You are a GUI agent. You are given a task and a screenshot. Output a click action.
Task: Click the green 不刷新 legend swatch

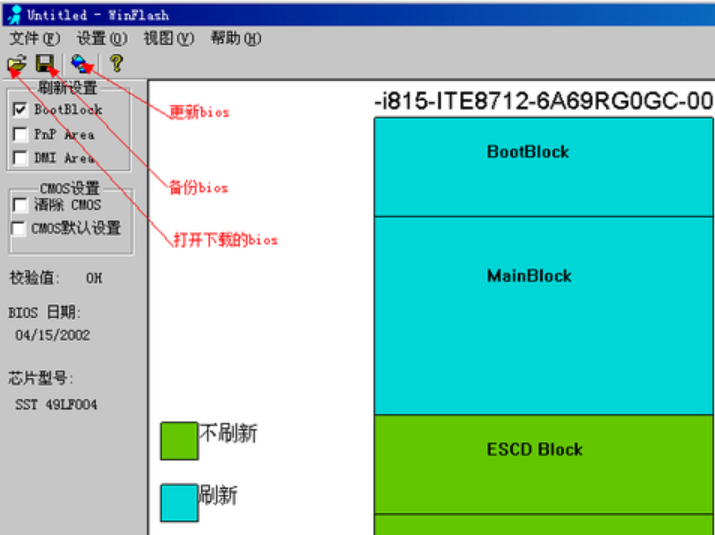(179, 441)
